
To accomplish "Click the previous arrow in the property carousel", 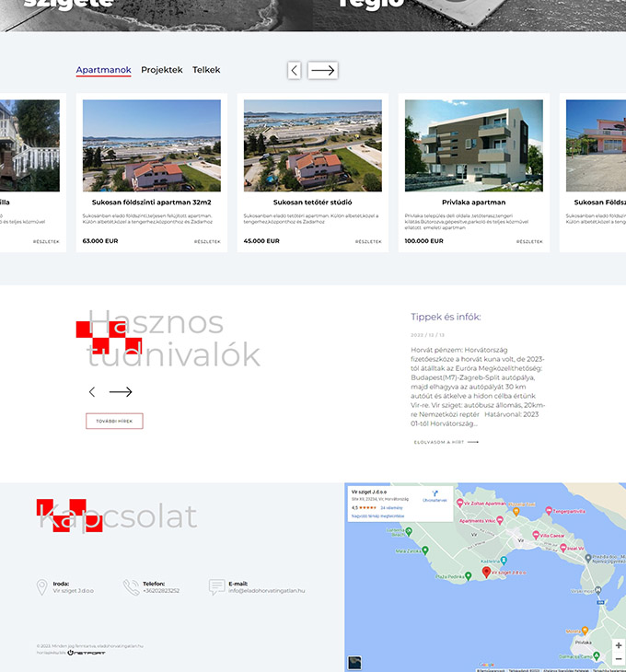I will click(295, 70).
